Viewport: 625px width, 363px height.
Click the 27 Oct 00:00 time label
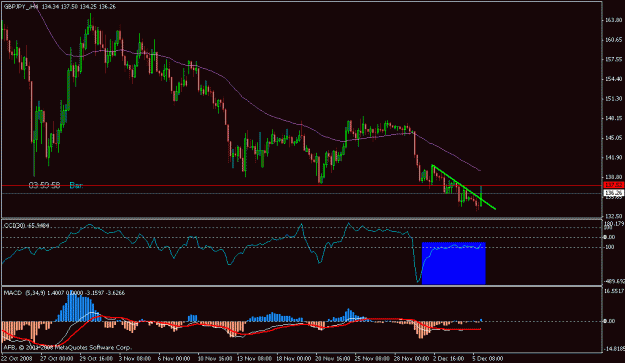[57, 358]
